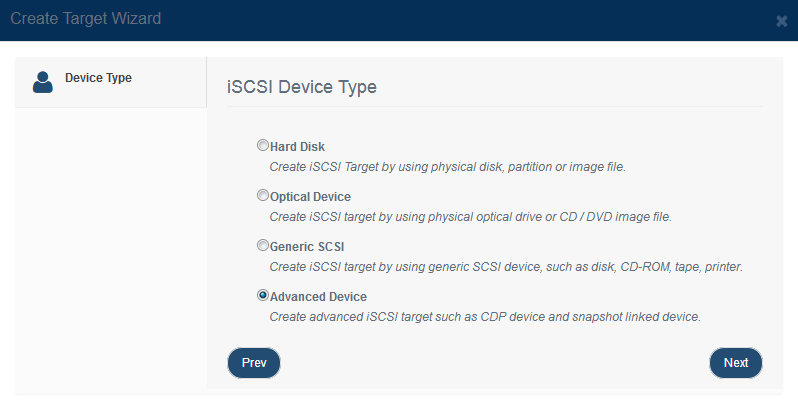The image size is (798, 409).
Task: Click the bold Advanced Device label text
Action: pyautogui.click(x=319, y=297)
